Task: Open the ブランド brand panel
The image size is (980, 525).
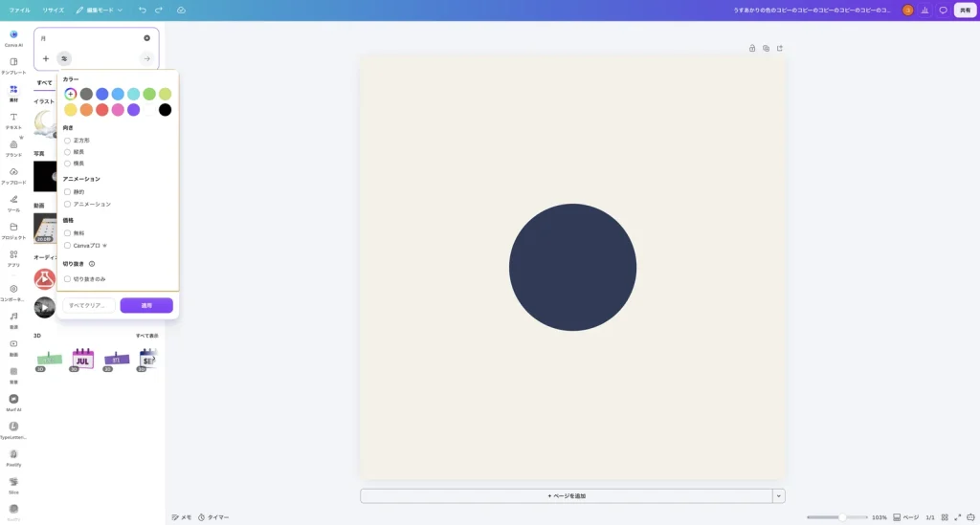Action: pyautogui.click(x=13, y=148)
